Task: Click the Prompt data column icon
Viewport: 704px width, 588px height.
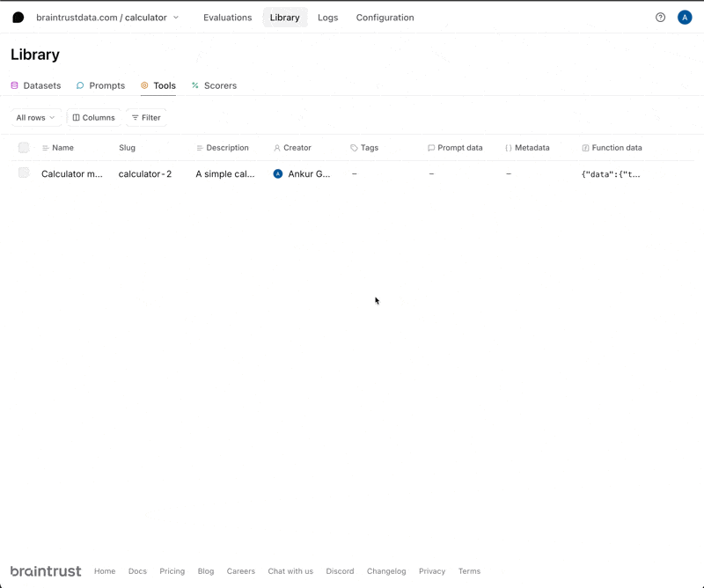Action: click(431, 148)
